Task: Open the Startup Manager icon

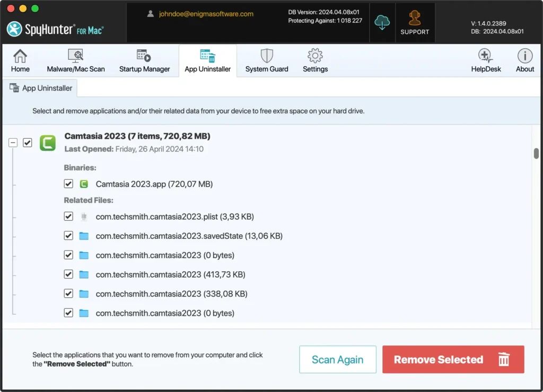Action: [144, 56]
